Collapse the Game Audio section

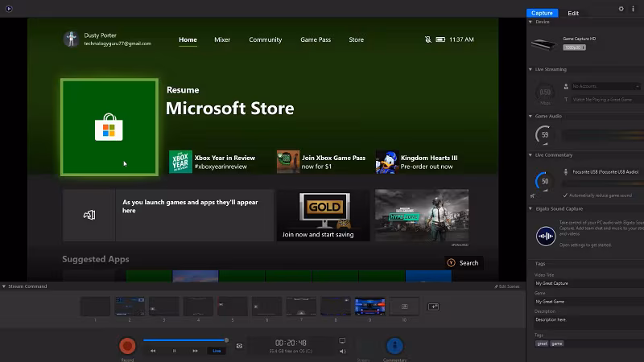[530, 116]
